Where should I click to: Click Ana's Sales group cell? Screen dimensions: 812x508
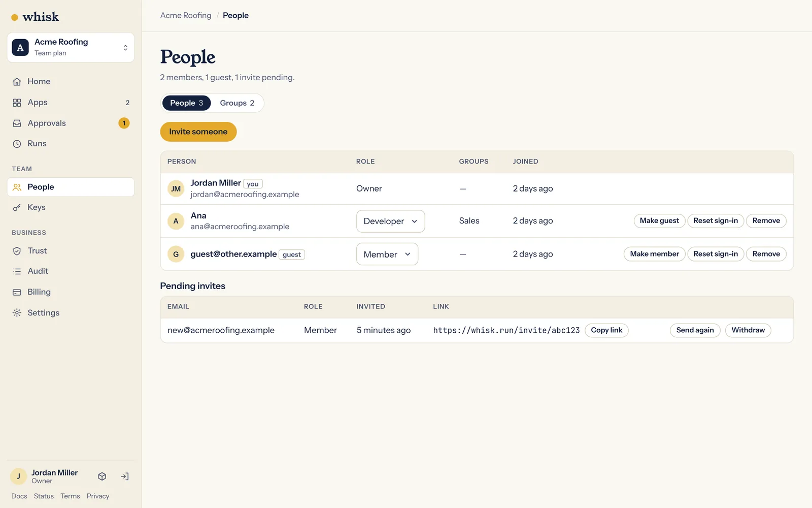point(469,221)
